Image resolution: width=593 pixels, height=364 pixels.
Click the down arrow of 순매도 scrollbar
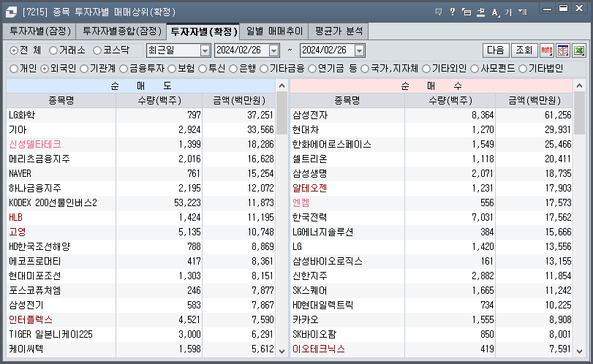coord(282,351)
